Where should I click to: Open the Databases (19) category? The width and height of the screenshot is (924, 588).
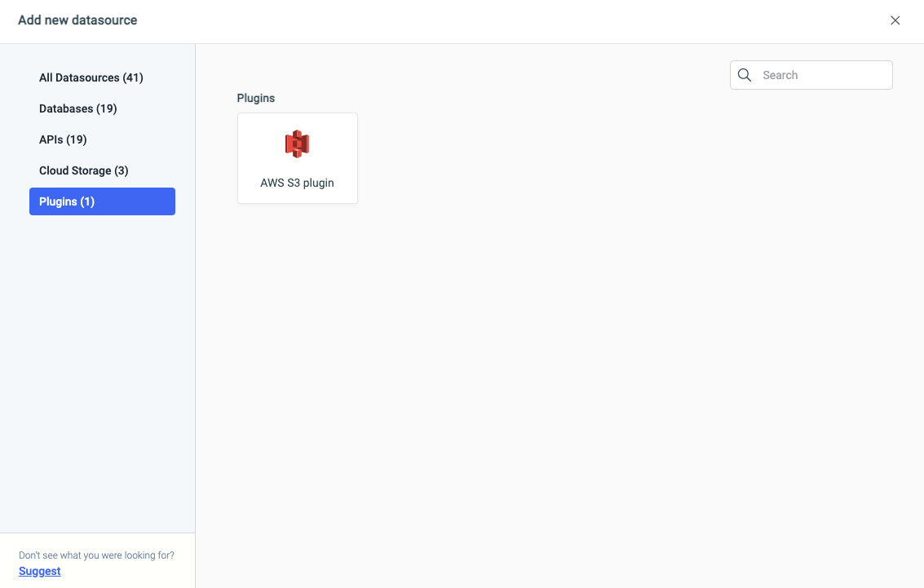pos(78,108)
